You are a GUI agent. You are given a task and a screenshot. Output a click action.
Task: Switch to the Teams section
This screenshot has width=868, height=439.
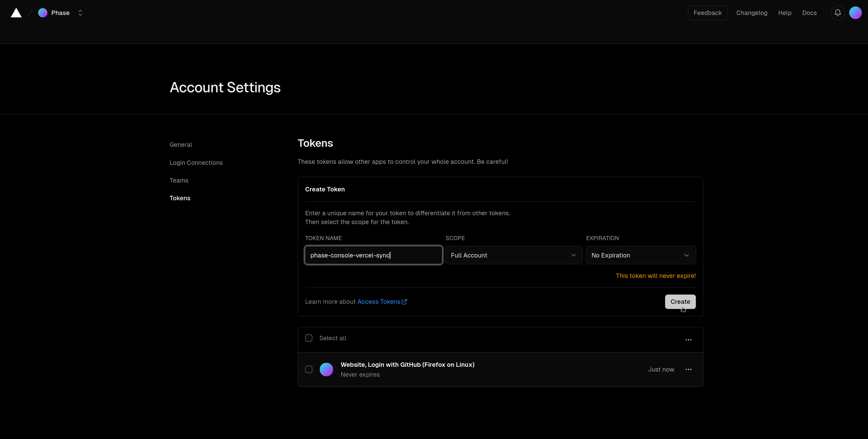click(179, 180)
